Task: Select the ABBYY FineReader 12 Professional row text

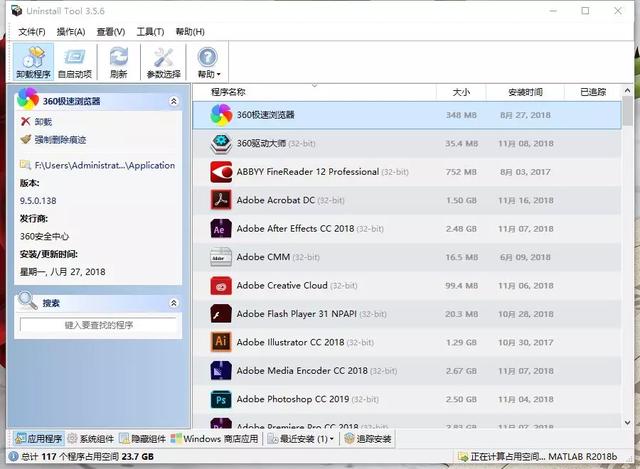Action: 308,172
